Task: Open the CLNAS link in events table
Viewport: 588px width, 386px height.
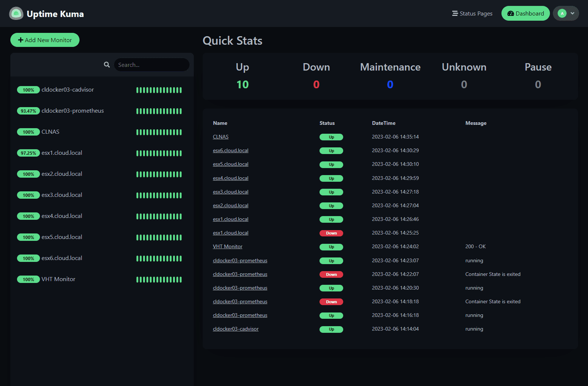Action: [x=221, y=137]
